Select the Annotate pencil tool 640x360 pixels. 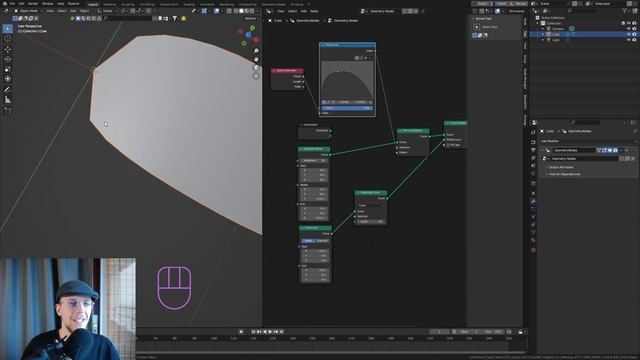coord(8,89)
